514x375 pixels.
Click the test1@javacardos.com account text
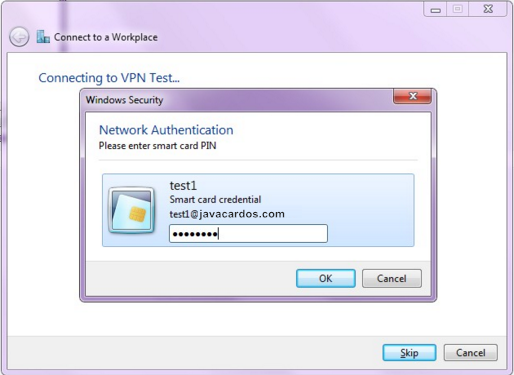pos(227,214)
